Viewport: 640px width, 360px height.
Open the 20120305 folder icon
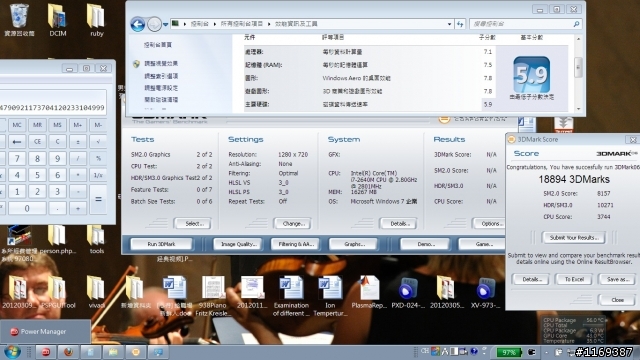446,292
